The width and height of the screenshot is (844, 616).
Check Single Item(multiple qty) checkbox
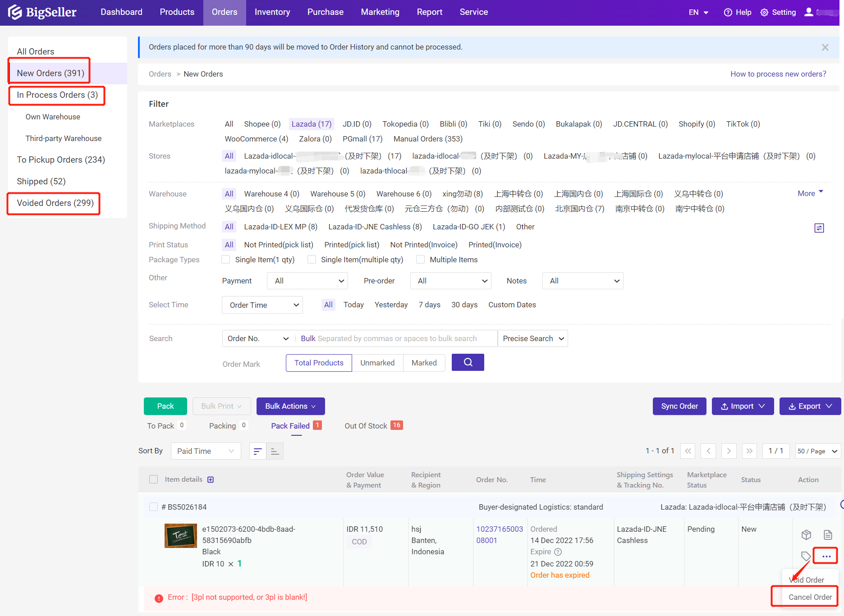[312, 260]
